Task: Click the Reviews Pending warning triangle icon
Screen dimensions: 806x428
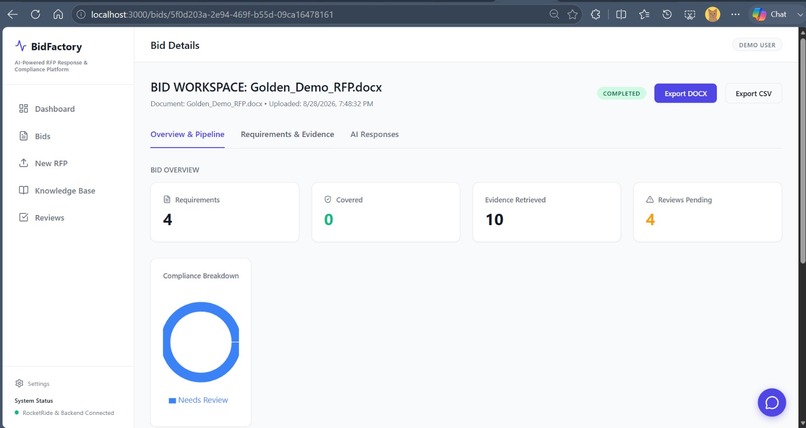Action: point(650,199)
